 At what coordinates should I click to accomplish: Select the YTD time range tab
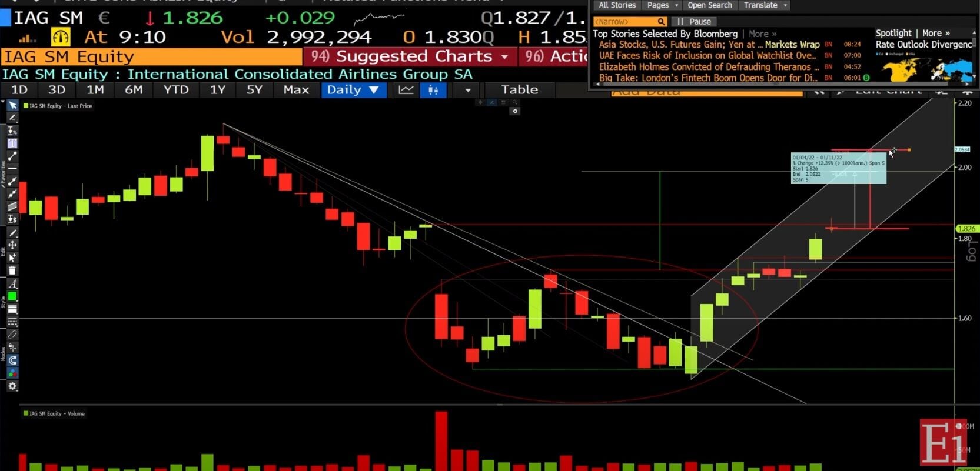coord(176,90)
